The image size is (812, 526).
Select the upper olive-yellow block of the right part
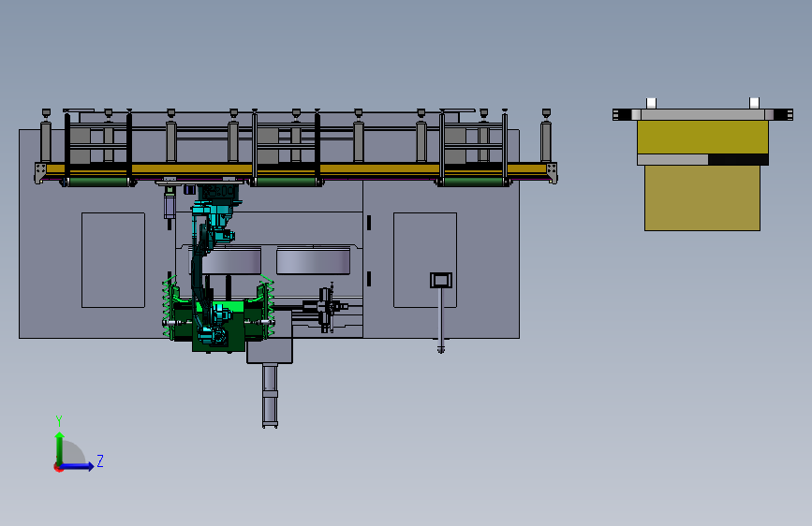[x=702, y=137]
